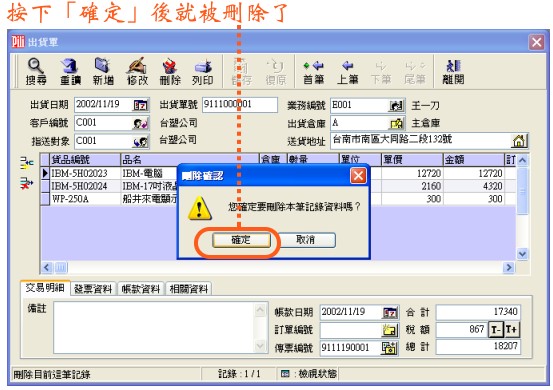The image size is (553, 390).
Task: Click the 出貨單號 input field
Action: [240, 105]
